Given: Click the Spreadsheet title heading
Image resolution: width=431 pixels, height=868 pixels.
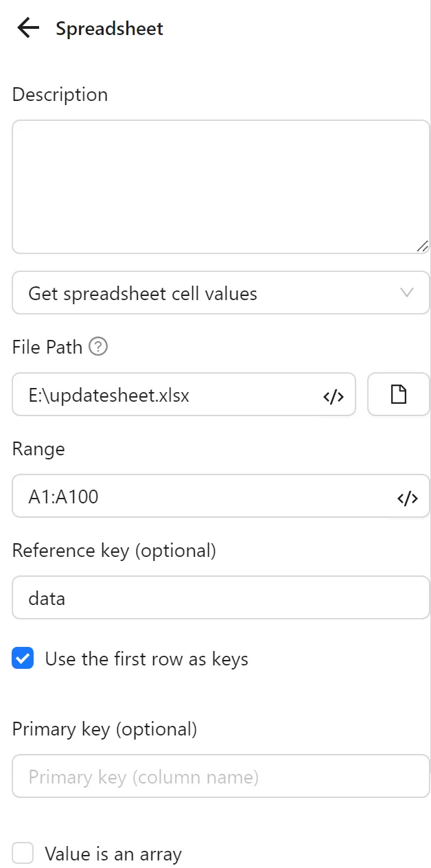Looking at the screenshot, I should (109, 28).
